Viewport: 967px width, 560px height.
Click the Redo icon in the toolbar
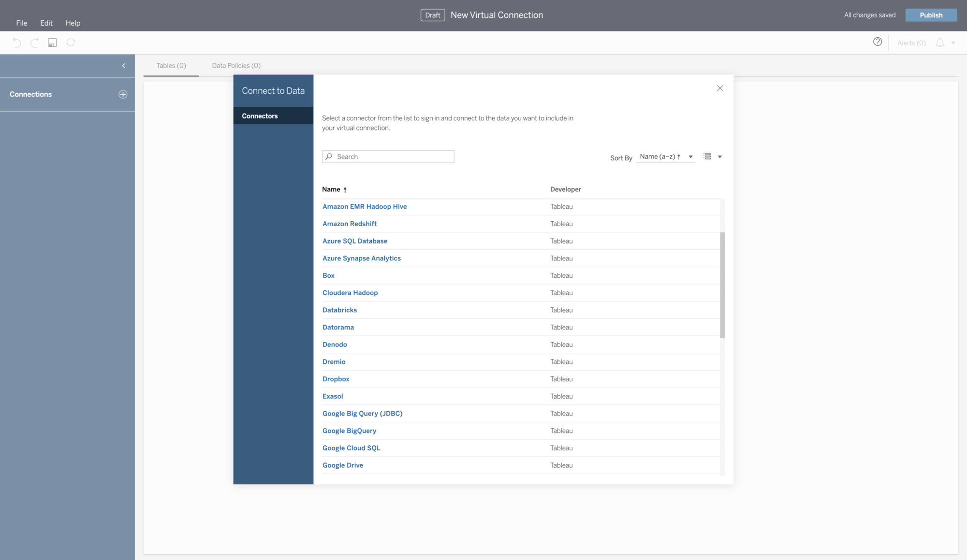point(34,43)
